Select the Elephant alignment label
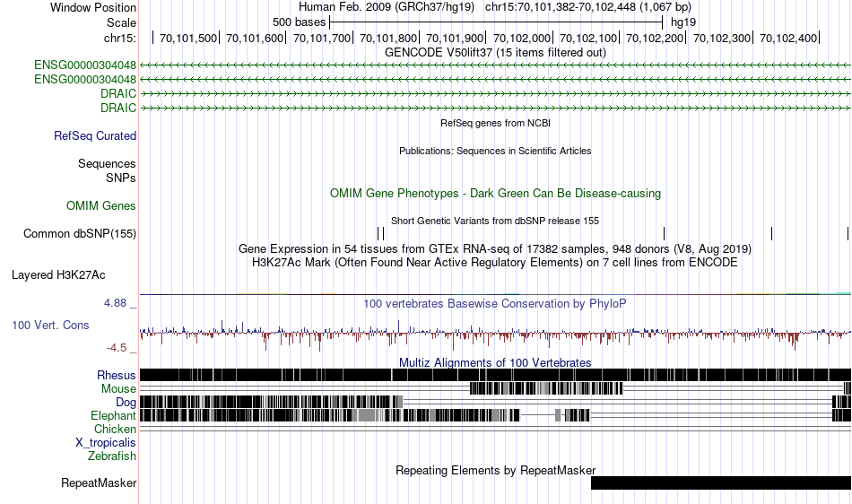The height and width of the screenshot is (504, 852). pyautogui.click(x=114, y=415)
